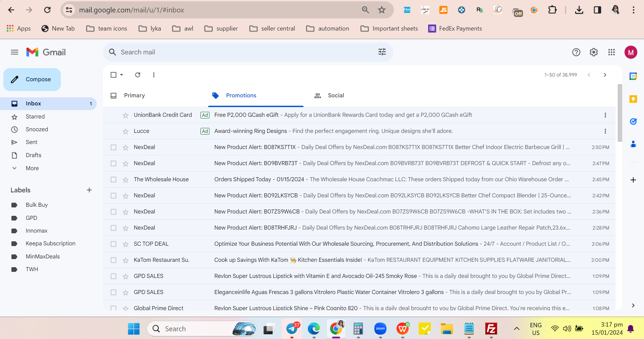
Task: Open Zoom from the taskbar
Action: point(380,329)
